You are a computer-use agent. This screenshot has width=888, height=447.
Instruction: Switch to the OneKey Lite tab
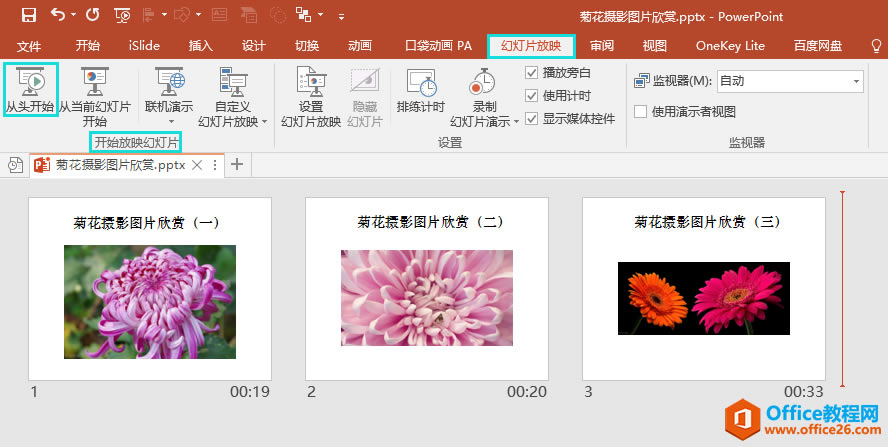click(730, 45)
